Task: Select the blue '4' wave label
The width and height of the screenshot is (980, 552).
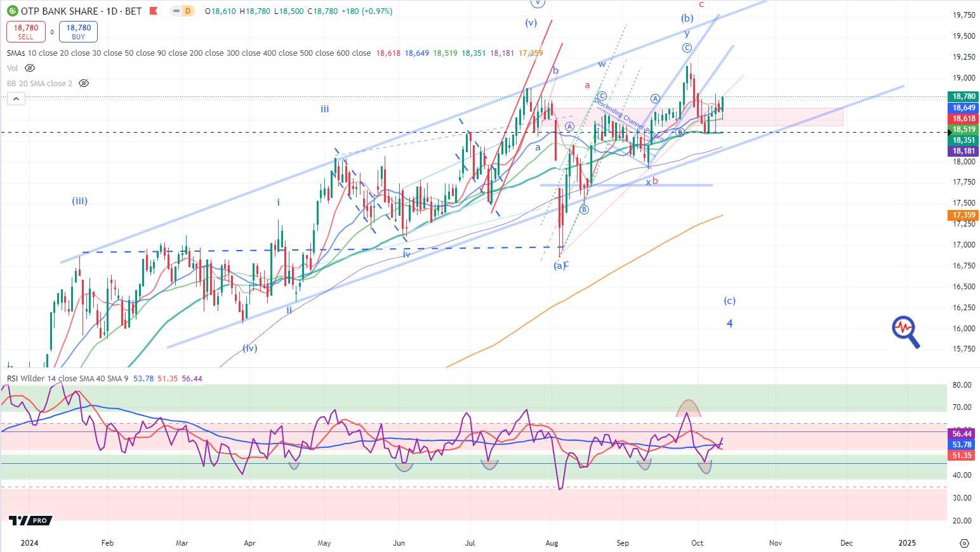Action: point(730,324)
